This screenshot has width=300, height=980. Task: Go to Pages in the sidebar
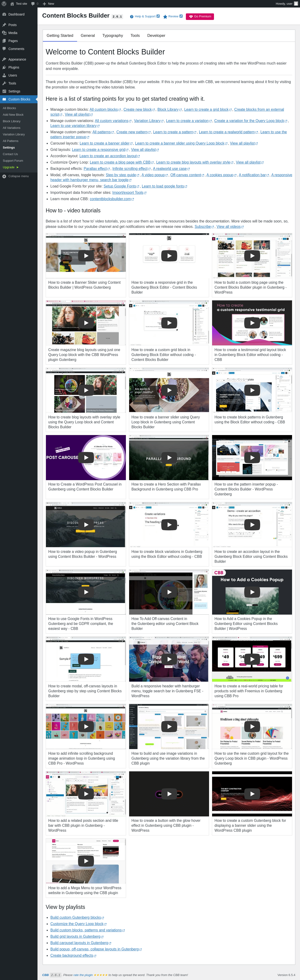[19, 41]
